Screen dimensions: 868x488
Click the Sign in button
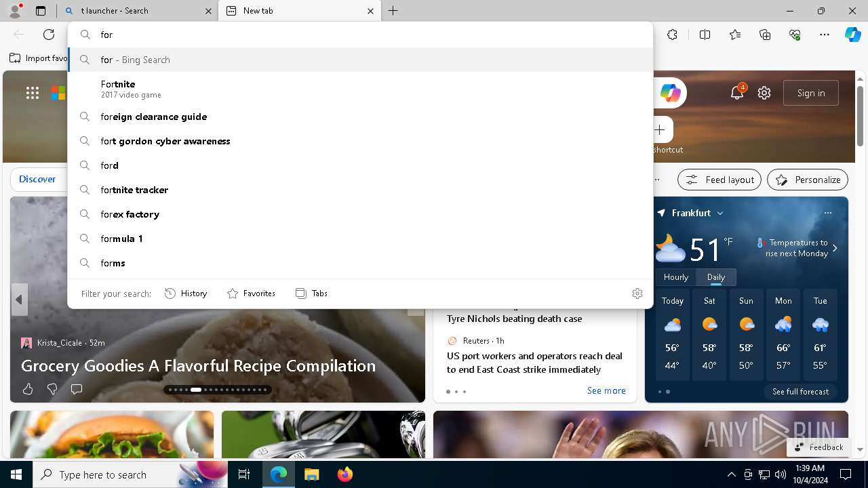pos(811,93)
